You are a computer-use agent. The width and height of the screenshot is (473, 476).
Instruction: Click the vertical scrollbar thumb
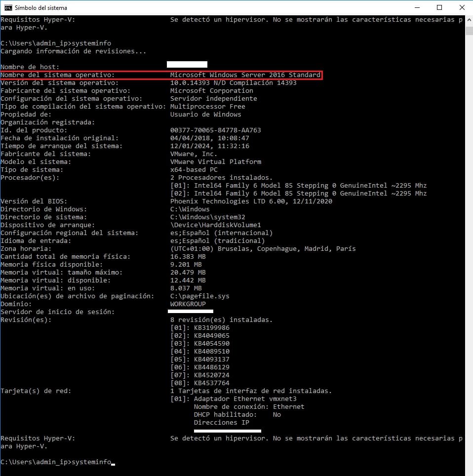coord(469,31)
